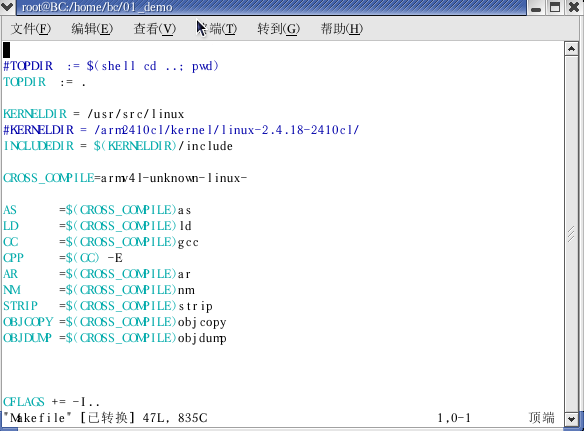Open the 帮助(H) menu
584x431 pixels.
tap(342, 29)
